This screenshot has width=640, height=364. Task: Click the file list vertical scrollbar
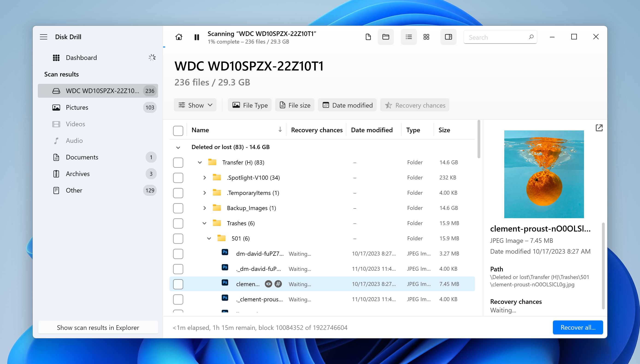tap(479, 139)
